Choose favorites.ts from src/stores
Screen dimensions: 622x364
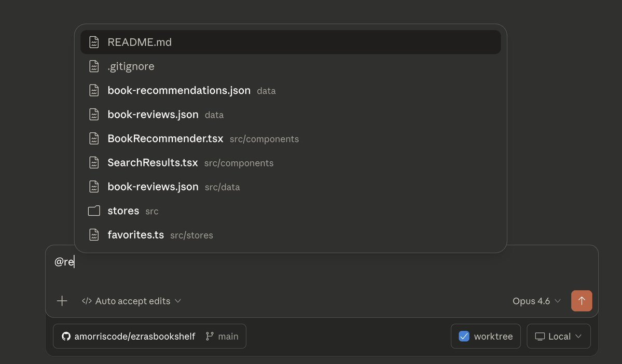[291, 235]
